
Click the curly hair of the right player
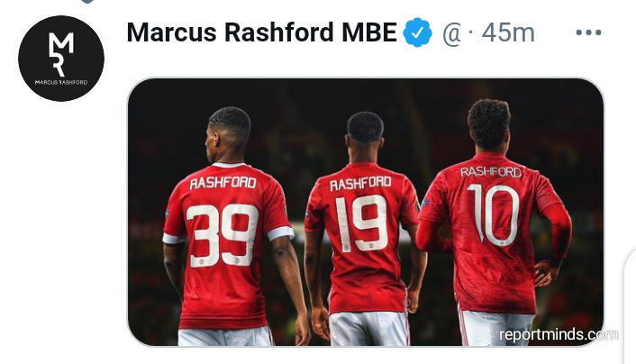click(489, 120)
